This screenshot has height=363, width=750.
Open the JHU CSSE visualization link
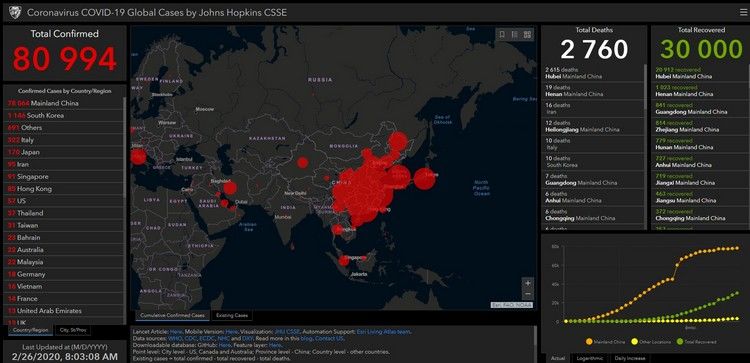[281, 331]
